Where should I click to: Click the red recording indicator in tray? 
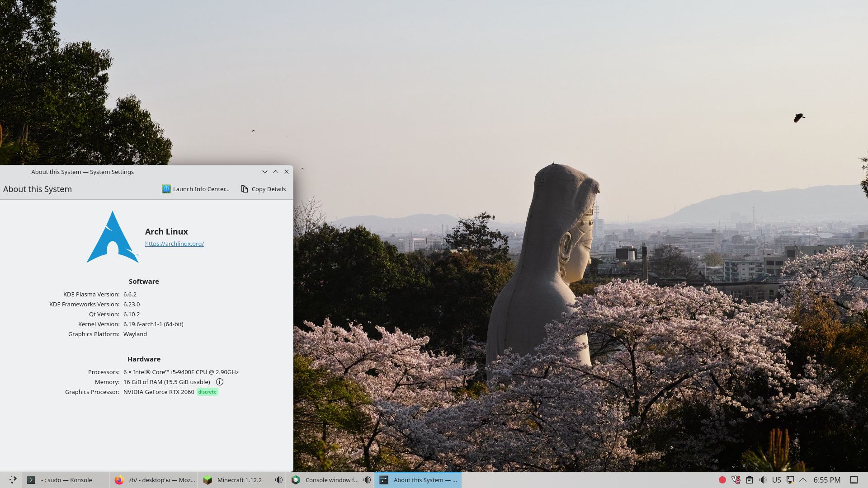pyautogui.click(x=722, y=480)
